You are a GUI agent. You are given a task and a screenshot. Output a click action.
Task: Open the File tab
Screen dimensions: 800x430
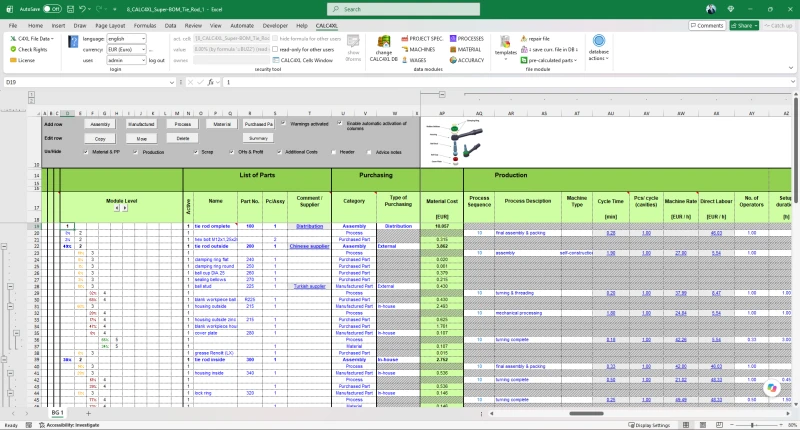(13, 26)
